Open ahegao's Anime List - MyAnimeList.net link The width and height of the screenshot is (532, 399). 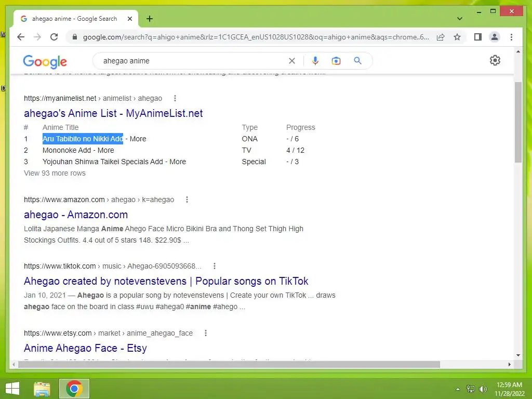click(x=113, y=113)
